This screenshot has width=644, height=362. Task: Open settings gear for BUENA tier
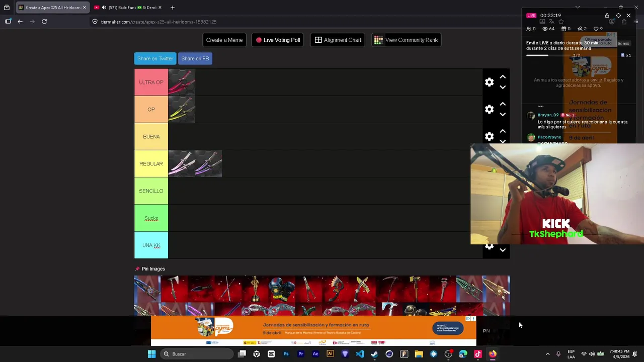click(x=489, y=137)
